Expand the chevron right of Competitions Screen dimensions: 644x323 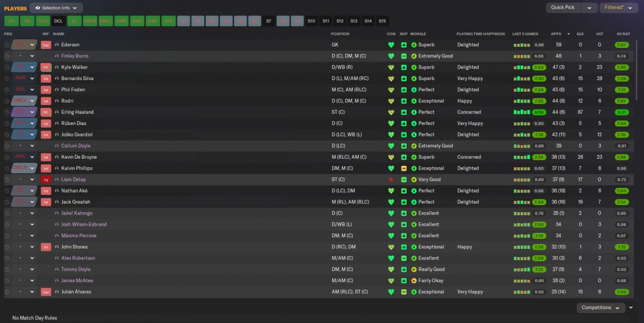[631, 307]
